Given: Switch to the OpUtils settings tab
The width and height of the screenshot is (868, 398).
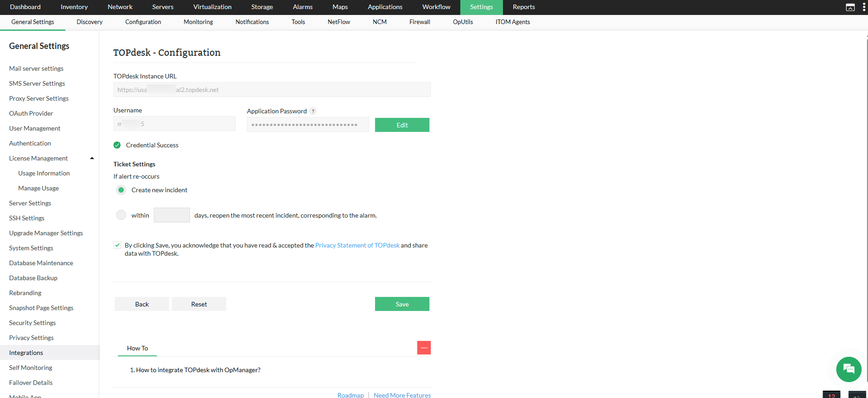Looking at the screenshot, I should coord(463,22).
